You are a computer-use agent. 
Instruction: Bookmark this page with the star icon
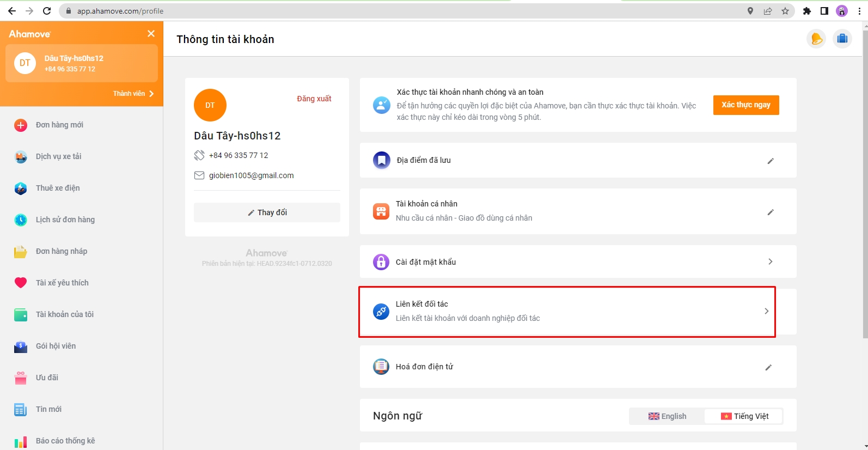click(x=785, y=11)
